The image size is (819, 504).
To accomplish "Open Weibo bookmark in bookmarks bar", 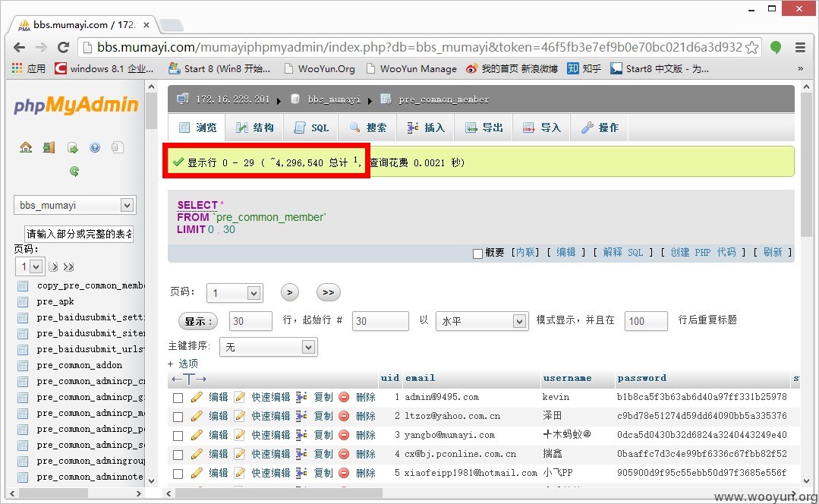I will [x=512, y=68].
